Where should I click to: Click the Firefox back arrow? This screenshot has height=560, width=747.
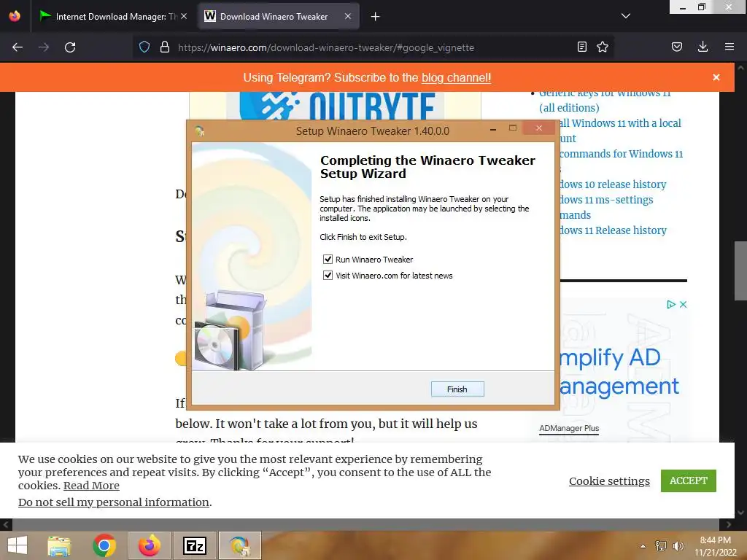click(x=18, y=47)
